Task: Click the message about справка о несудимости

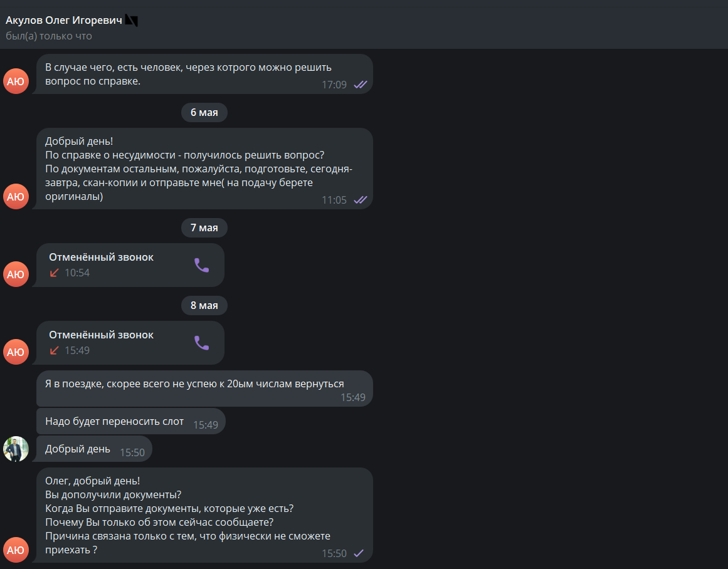Action: pyautogui.click(x=204, y=169)
